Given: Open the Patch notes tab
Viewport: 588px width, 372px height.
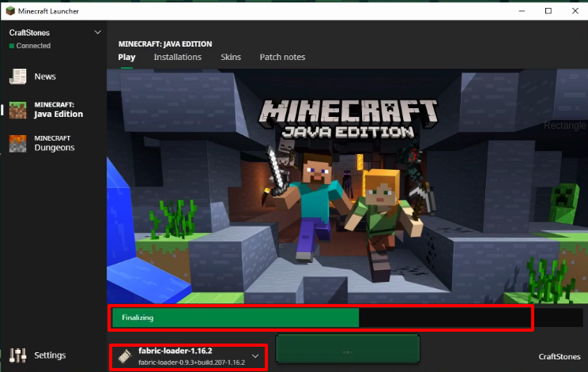Looking at the screenshot, I should pos(282,58).
